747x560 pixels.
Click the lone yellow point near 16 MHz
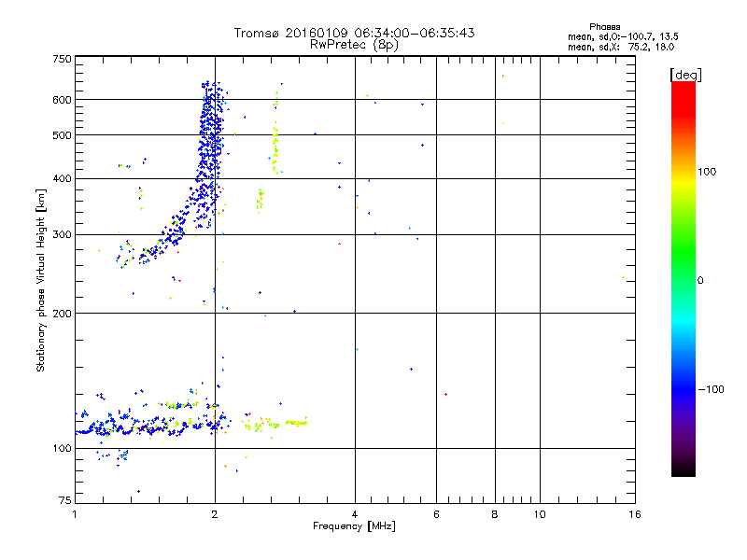point(623,277)
